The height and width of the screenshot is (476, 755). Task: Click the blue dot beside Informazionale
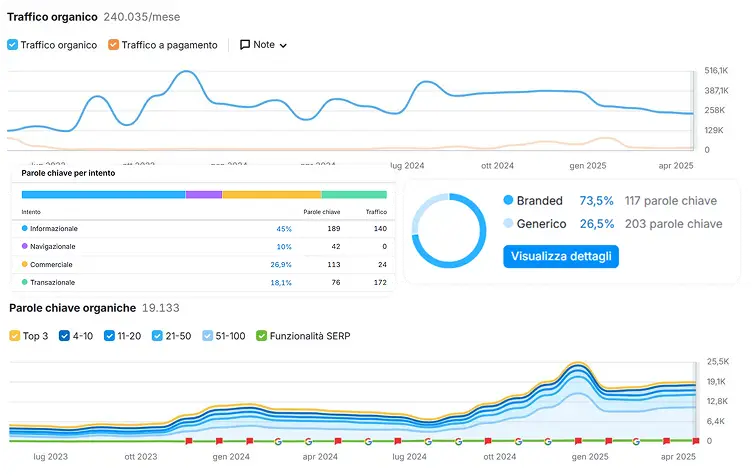[25, 228]
